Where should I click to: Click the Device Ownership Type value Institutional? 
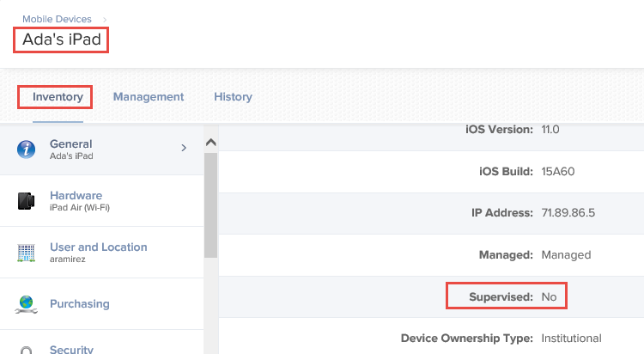[571, 338]
